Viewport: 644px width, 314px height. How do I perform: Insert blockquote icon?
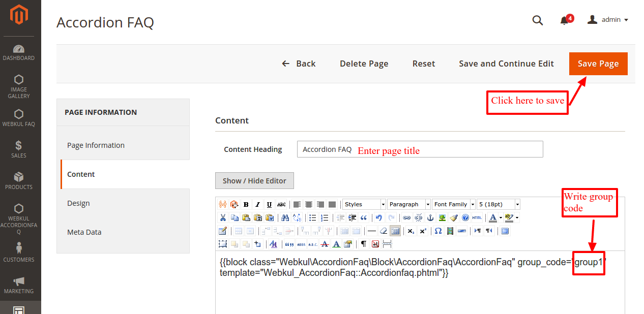(363, 217)
